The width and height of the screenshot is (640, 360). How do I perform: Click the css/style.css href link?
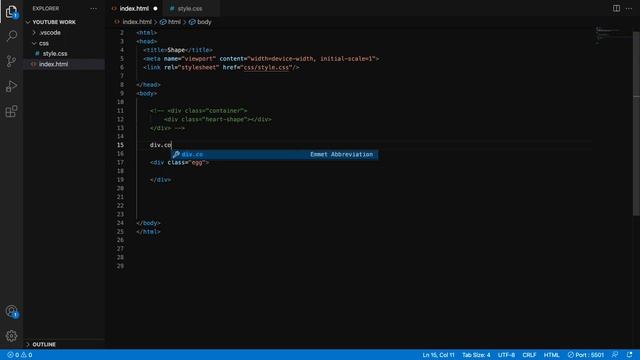266,67
